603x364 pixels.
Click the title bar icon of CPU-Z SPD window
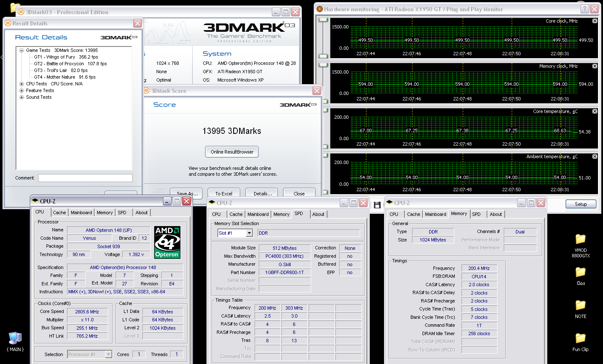pyautogui.click(x=212, y=203)
